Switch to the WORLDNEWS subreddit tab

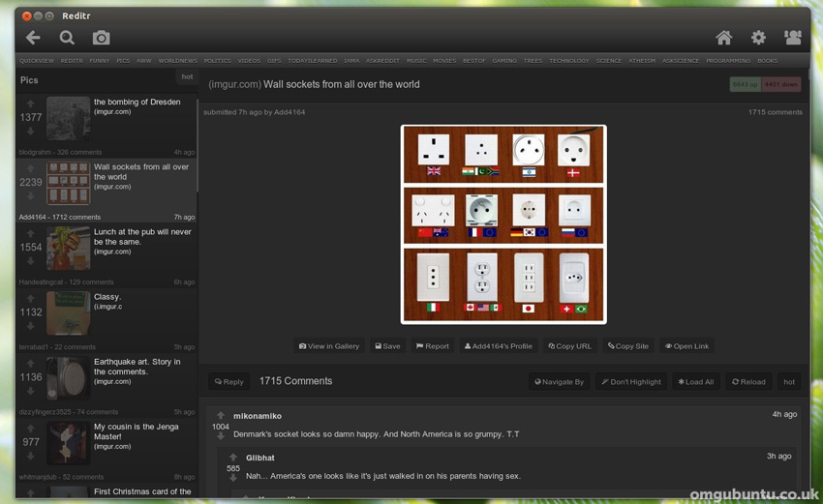tap(177, 61)
